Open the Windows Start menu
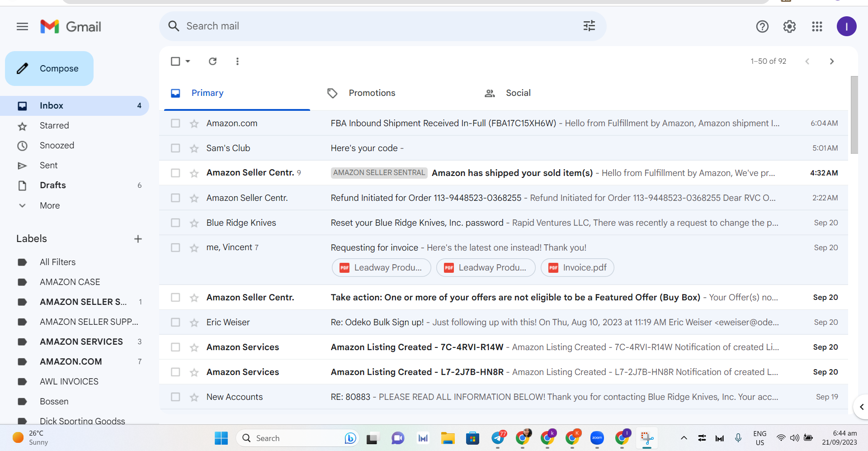The image size is (868, 451). (221, 438)
